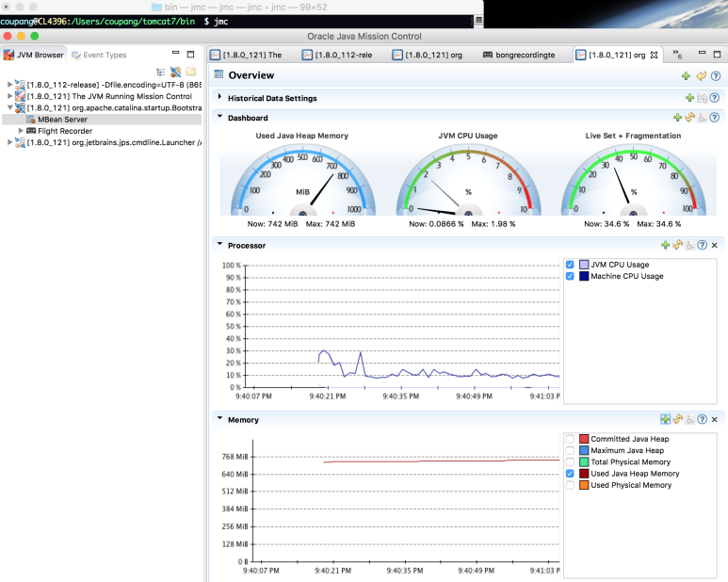Click the Used Java Heap Memory gauge dial
This screenshot has height=582, width=728.
click(x=302, y=181)
